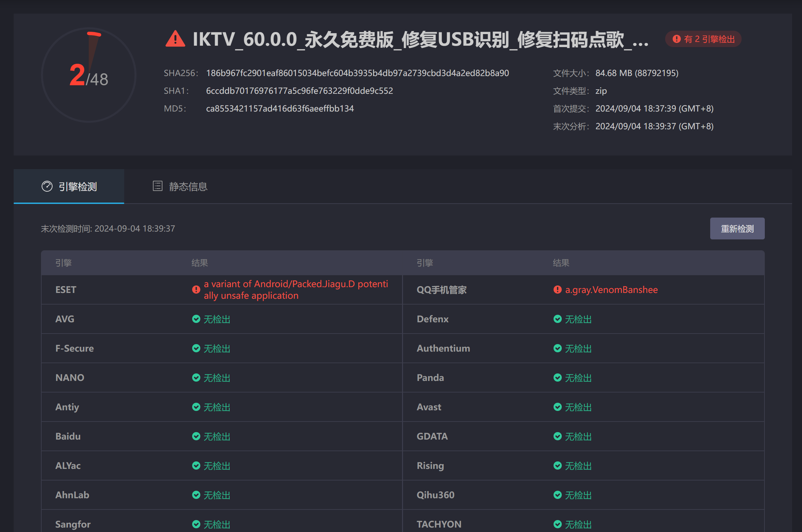Click the MD5 hash value
Screen dimensions: 802x532
point(280,108)
